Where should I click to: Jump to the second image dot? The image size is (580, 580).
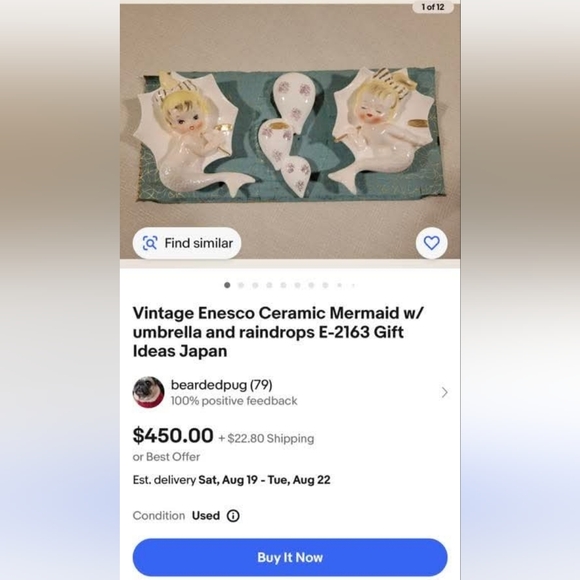[x=241, y=285]
